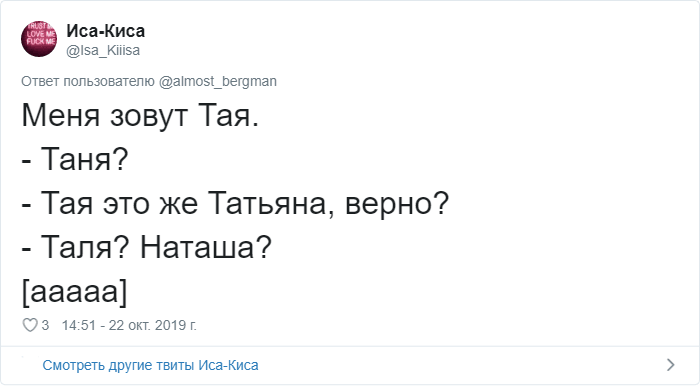The image size is (700, 386).
Task: Open the Иса-Киса display name profile
Action: (x=106, y=31)
